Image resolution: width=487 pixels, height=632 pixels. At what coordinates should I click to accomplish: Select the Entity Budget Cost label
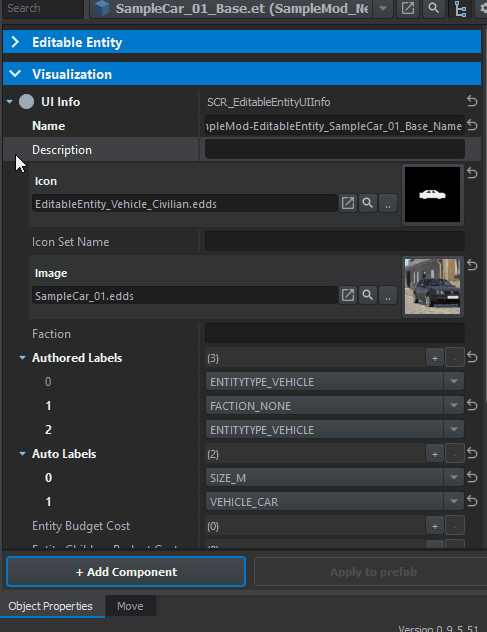pos(81,526)
